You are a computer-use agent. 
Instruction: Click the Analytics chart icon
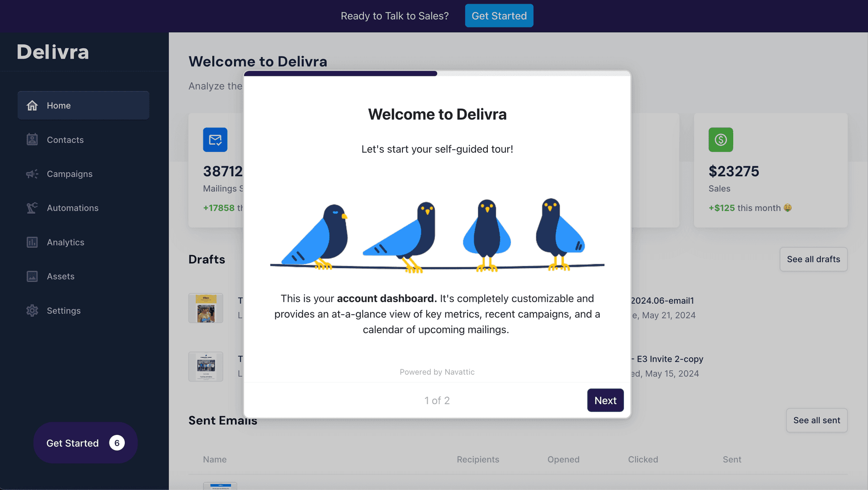pos(32,242)
